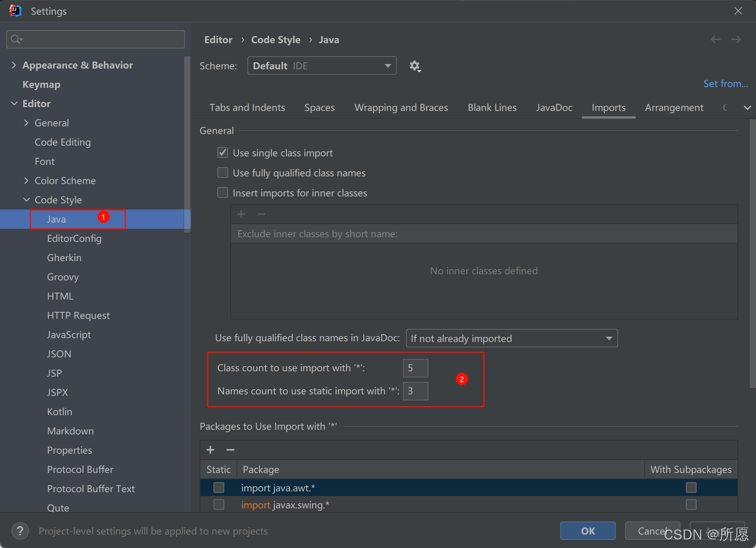Click Editor in the breadcrumb
The height and width of the screenshot is (548, 756).
[218, 40]
